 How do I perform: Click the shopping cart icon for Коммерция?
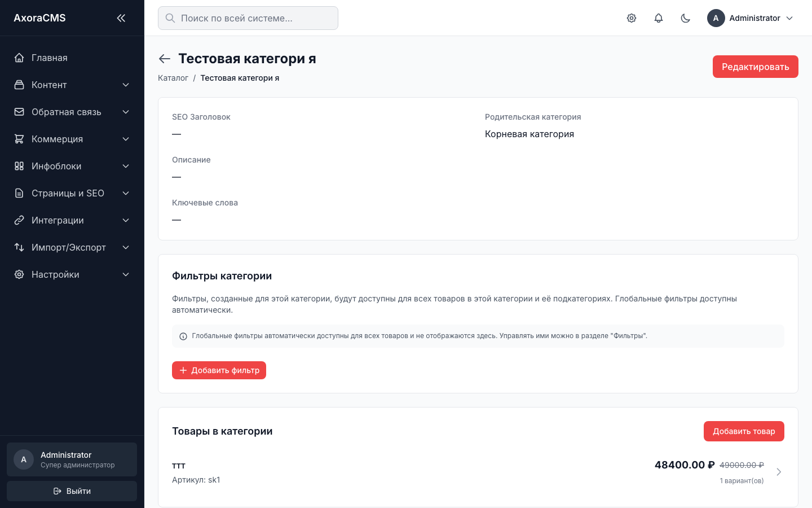19,139
